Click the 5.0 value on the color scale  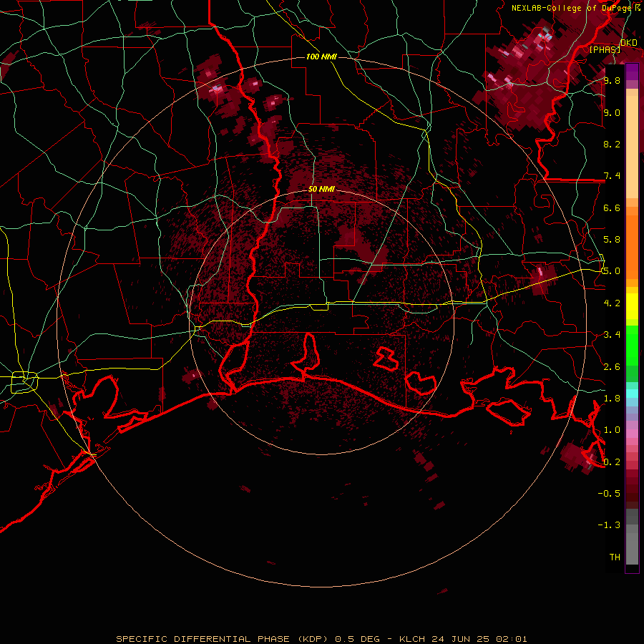click(x=612, y=271)
